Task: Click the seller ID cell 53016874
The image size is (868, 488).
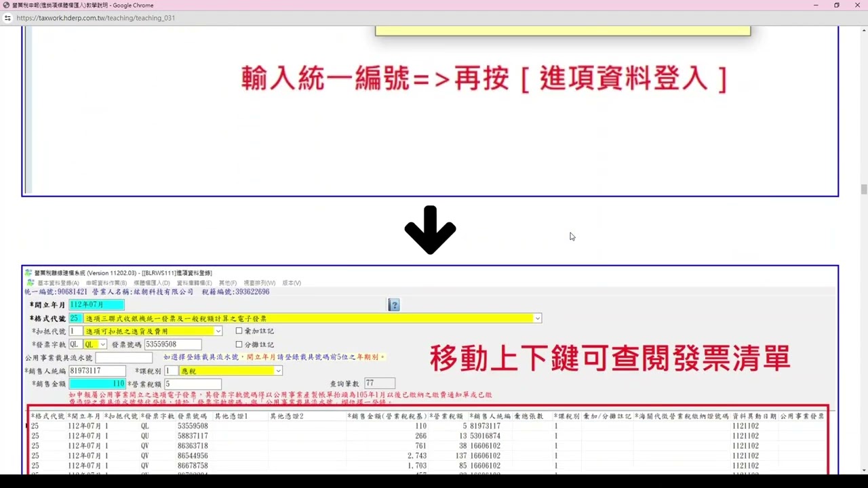Action: (486, 436)
